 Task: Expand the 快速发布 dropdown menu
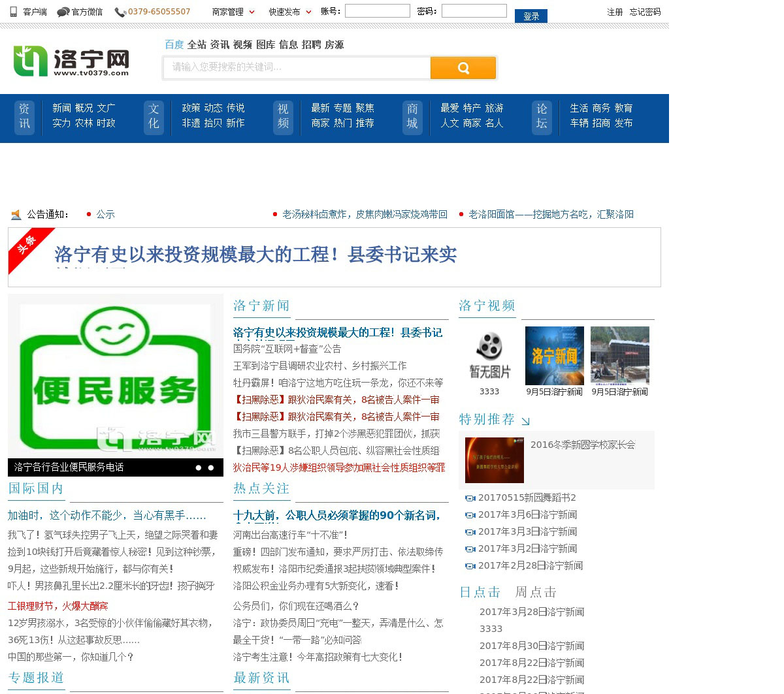tap(289, 12)
